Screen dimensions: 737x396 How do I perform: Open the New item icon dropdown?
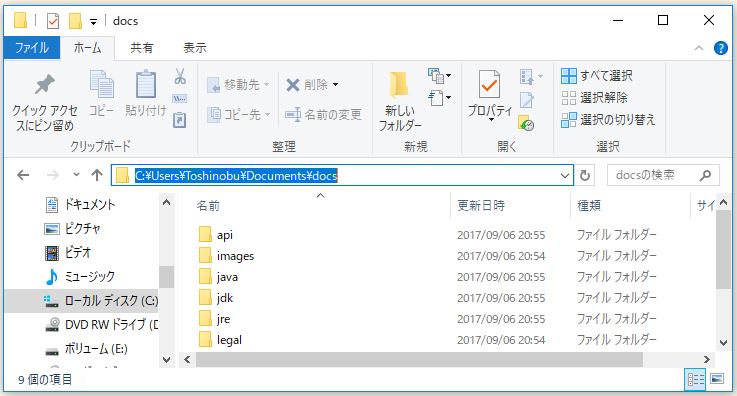point(439,75)
